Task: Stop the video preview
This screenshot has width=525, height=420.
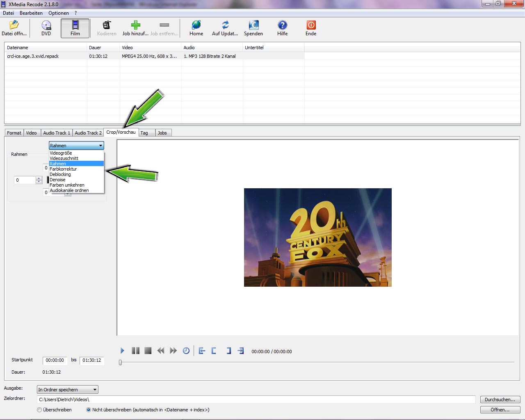Action: coord(148,351)
